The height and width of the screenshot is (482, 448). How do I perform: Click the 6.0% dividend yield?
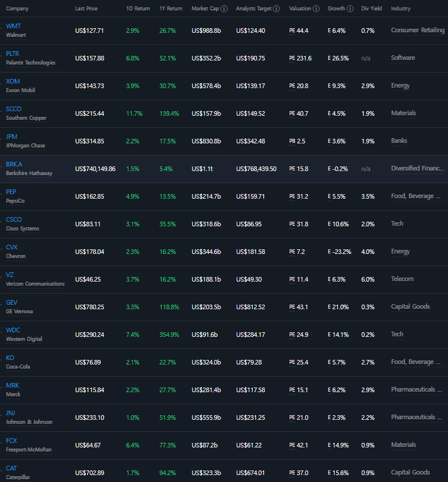368,280
